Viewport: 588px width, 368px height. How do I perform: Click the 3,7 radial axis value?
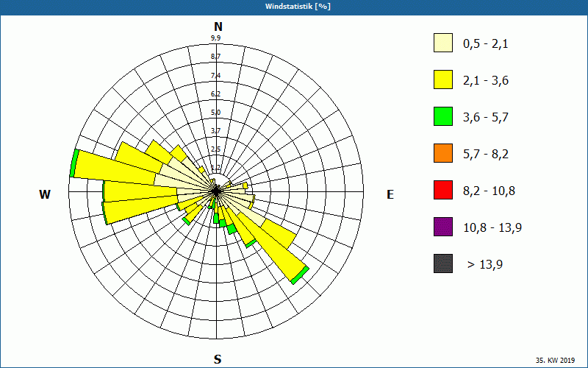215,131
